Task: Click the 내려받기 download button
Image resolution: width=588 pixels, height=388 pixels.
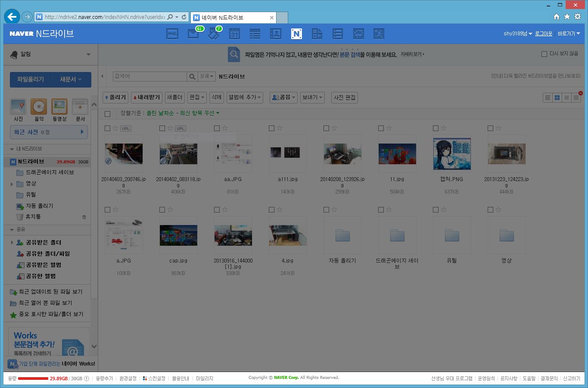Action: tap(146, 97)
